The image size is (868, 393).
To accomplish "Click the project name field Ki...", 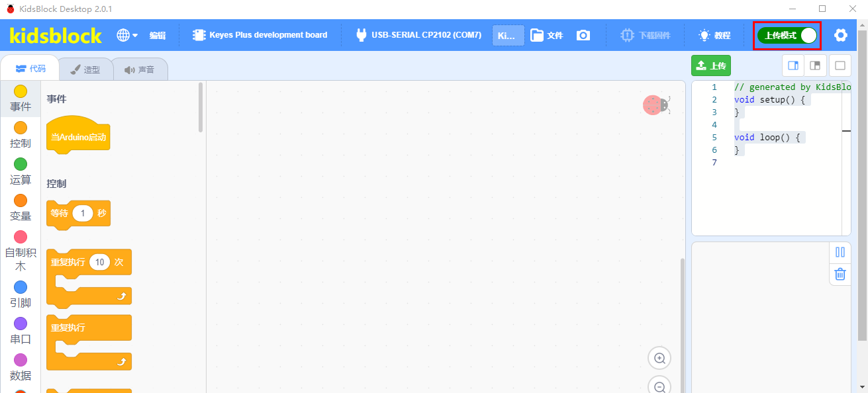I will [x=508, y=36].
